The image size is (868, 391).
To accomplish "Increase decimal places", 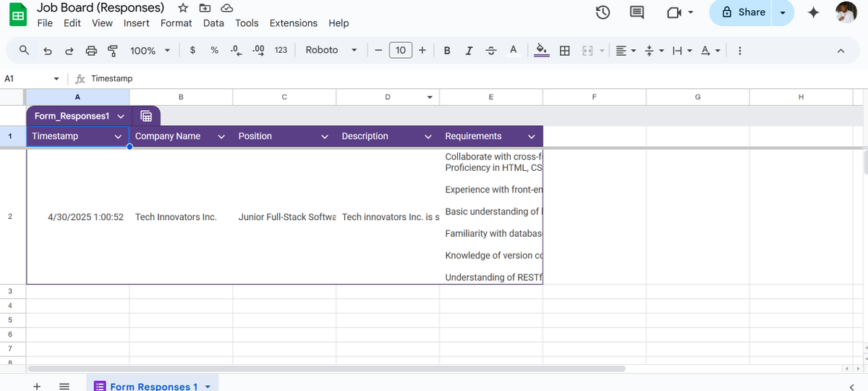I will [258, 50].
